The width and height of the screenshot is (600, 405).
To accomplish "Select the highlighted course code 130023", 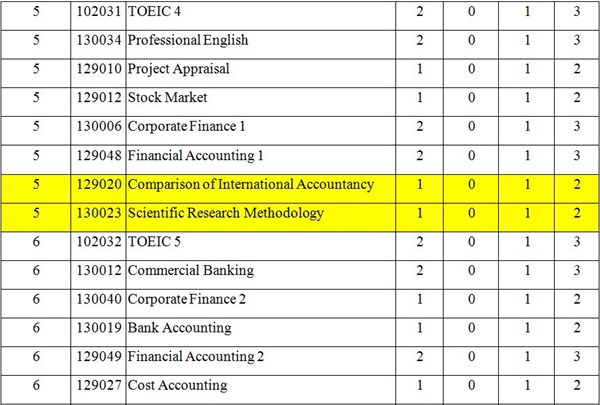I will (x=99, y=213).
